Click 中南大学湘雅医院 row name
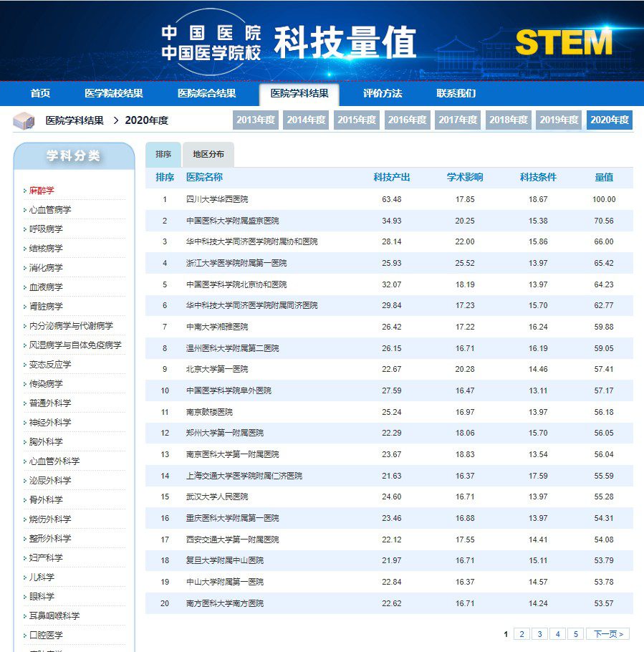 pyautogui.click(x=217, y=327)
